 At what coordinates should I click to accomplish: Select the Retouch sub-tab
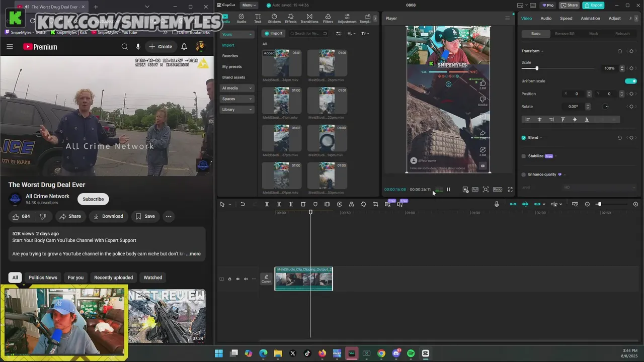point(622,34)
